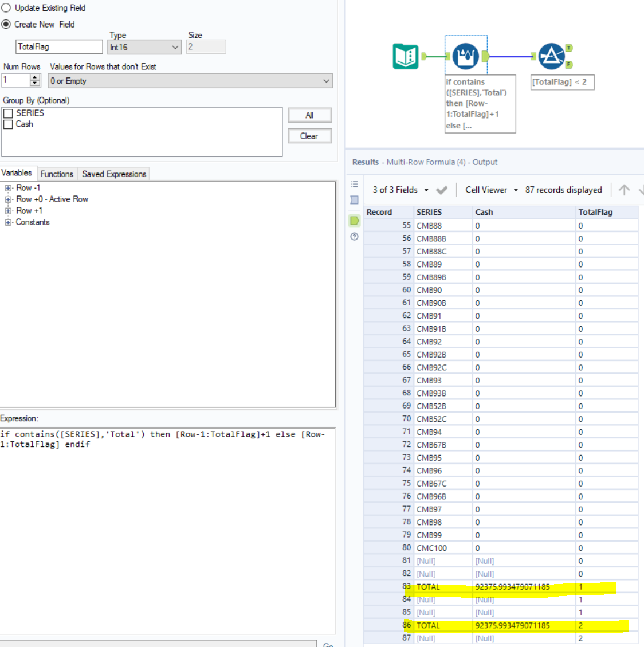Viewport: 644px width, 647px height.
Task: Switch to the Functions tab
Action: [x=57, y=174]
